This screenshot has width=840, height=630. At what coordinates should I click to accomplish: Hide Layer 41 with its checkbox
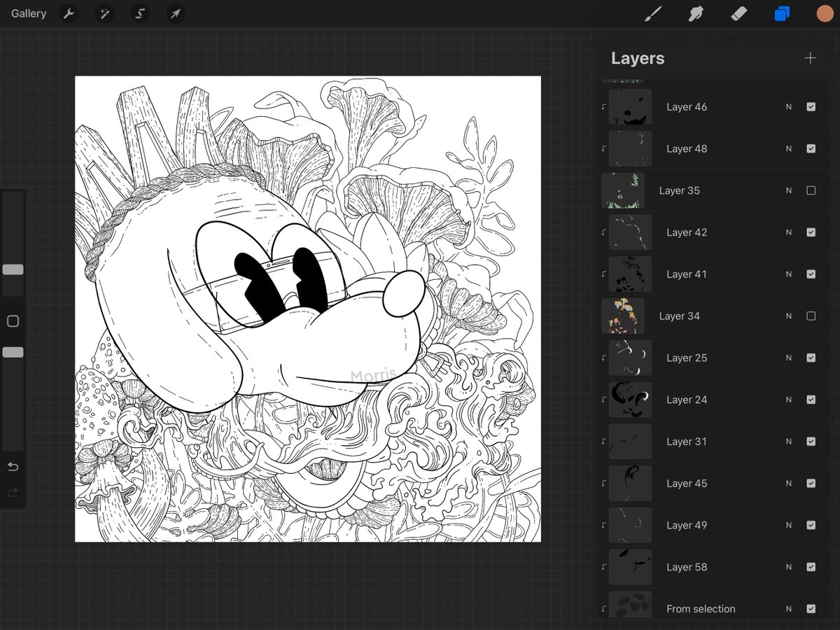811,274
